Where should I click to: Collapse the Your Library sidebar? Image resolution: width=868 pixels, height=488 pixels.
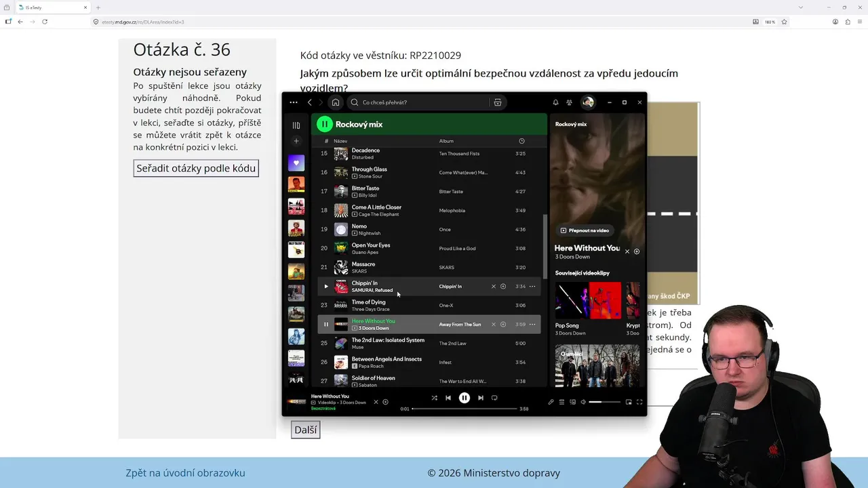click(x=296, y=125)
